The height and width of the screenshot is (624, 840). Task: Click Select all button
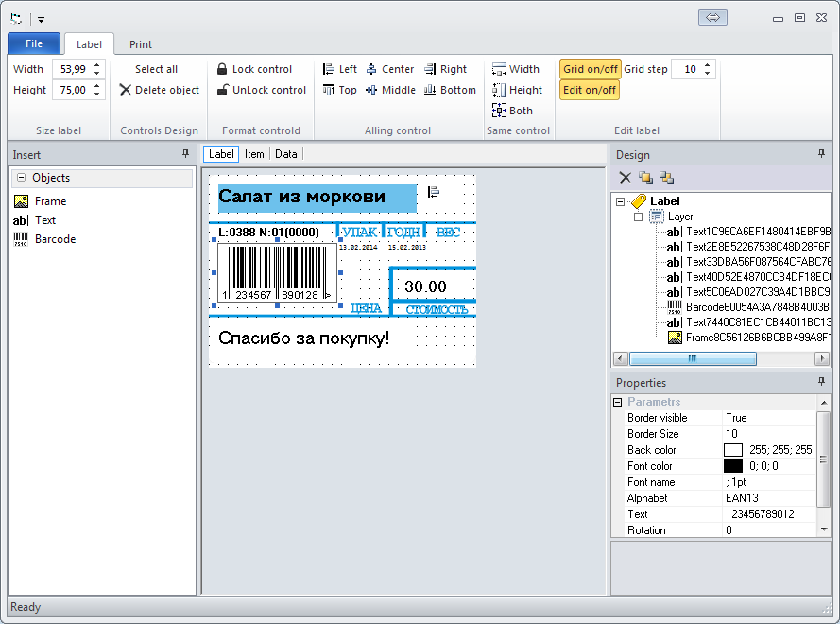coord(156,69)
